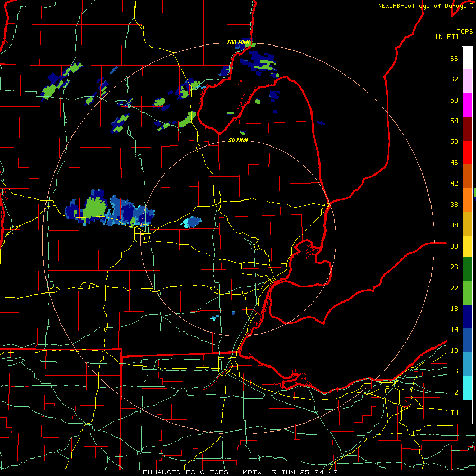Pick the white swatch in the color scale
Viewport: 476px width, 476px height.
point(467,58)
